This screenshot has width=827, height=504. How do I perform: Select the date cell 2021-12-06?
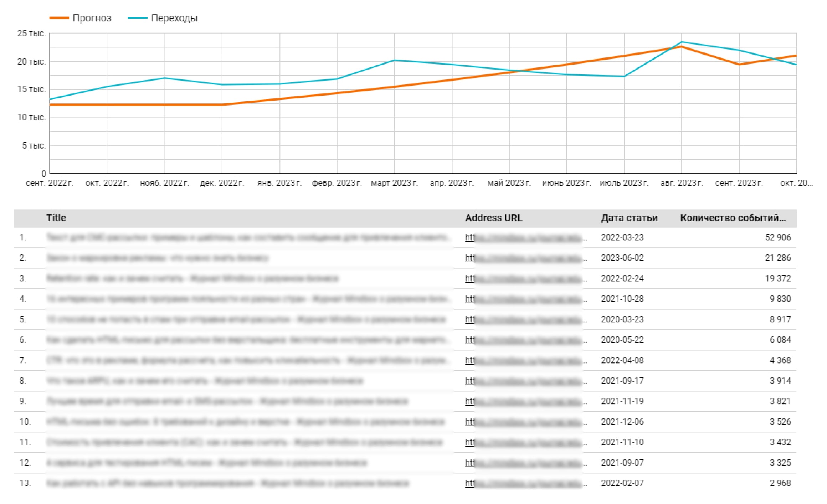point(622,422)
